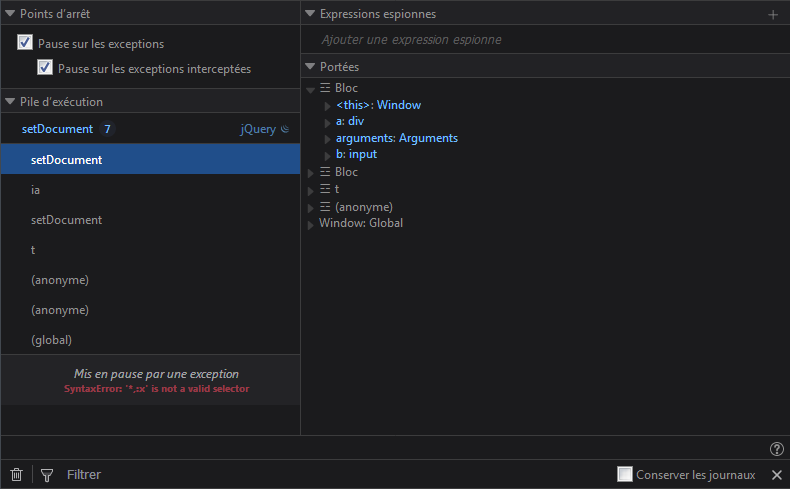Collapse the first Bloc scope
Screen dimensions: 790x489
point(310,90)
